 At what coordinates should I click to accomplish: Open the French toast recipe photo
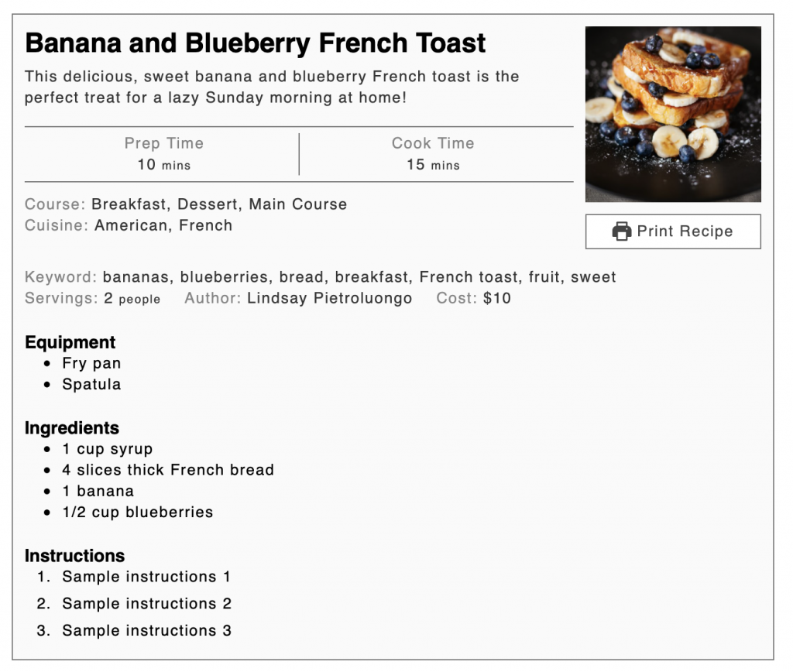coord(673,114)
